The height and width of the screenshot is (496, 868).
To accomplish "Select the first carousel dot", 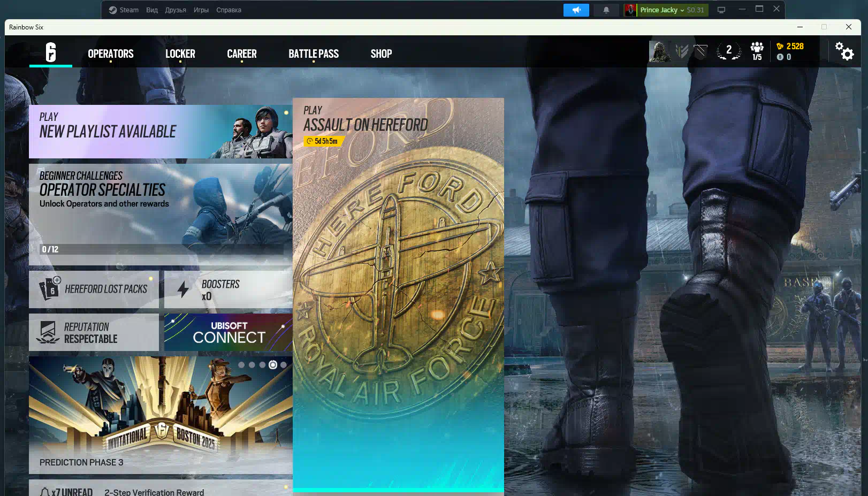I will 241,365.
